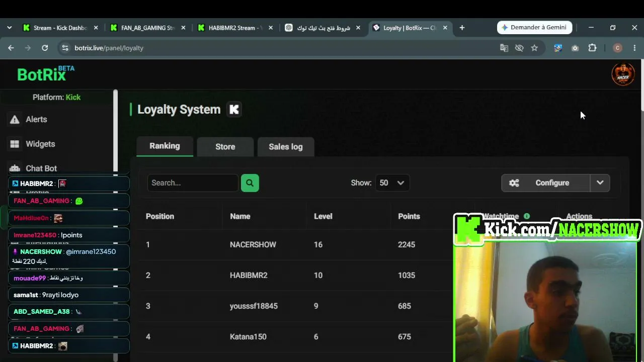
Task: Click the Configure button
Action: pyautogui.click(x=546, y=183)
